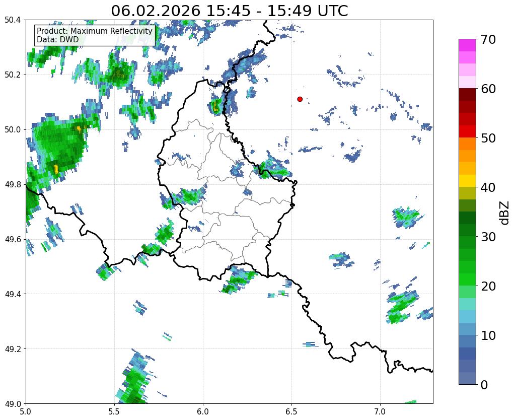This screenshot has width=515, height=420.
Task: Click the longitude axis label 7.0
Action: (381, 412)
